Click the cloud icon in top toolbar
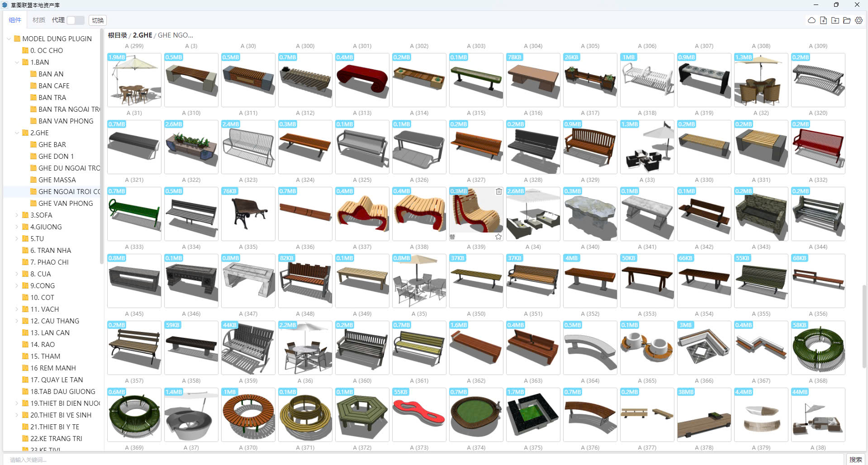 tap(811, 20)
